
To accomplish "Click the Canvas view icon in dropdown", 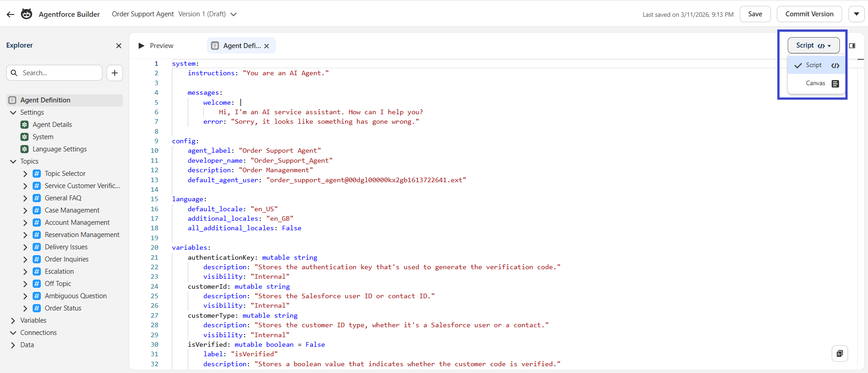I will point(835,84).
